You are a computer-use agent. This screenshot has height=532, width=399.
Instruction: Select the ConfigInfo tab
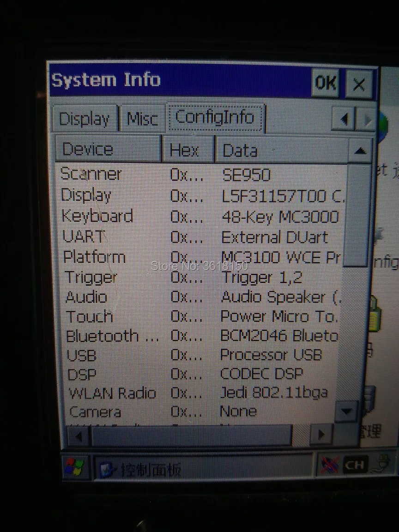[x=215, y=118]
